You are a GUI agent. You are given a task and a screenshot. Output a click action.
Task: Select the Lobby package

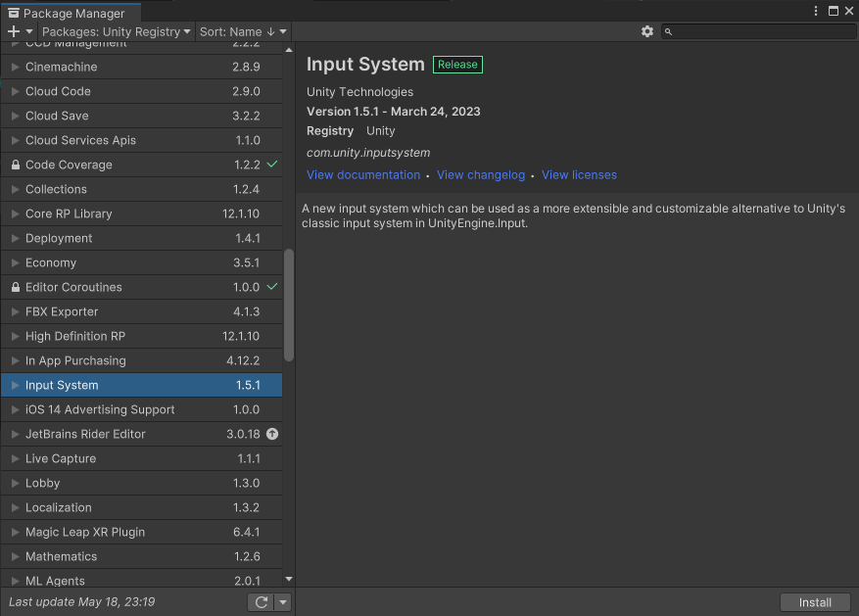pyautogui.click(x=141, y=483)
